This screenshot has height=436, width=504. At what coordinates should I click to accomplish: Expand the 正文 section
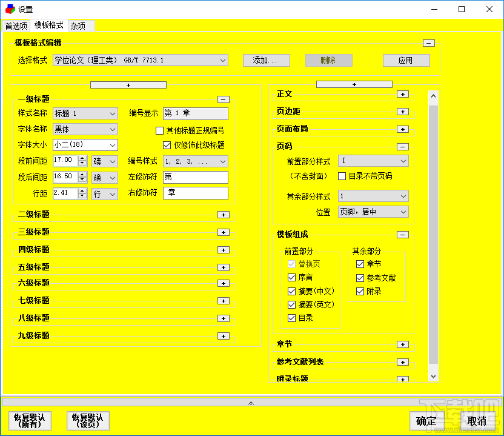click(403, 94)
